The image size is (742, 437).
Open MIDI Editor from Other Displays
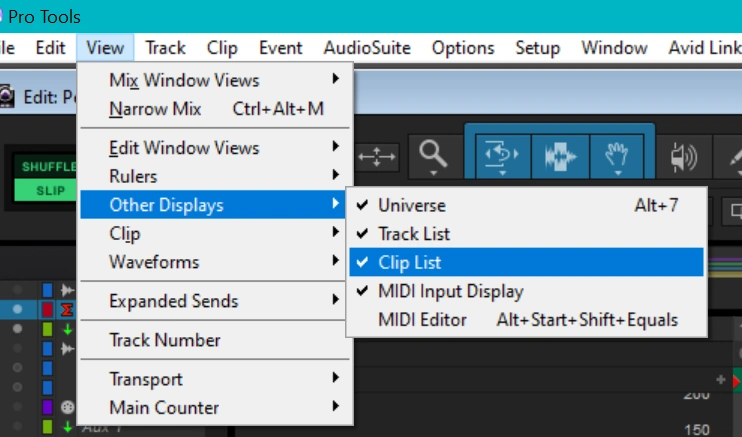tap(422, 320)
